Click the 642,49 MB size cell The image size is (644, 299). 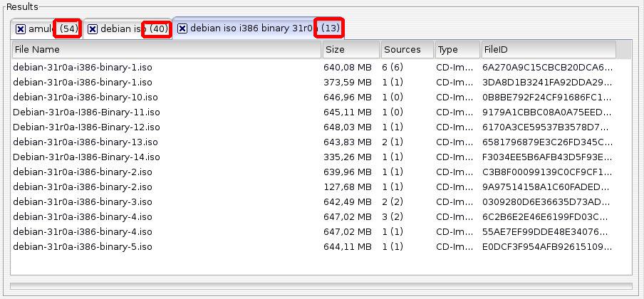pyautogui.click(x=348, y=202)
